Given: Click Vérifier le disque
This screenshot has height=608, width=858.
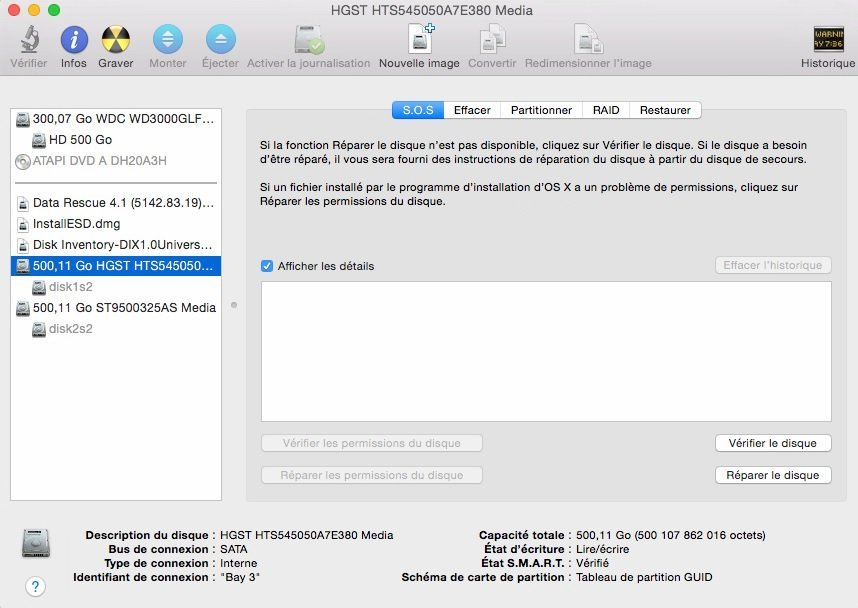Looking at the screenshot, I should tap(771, 443).
